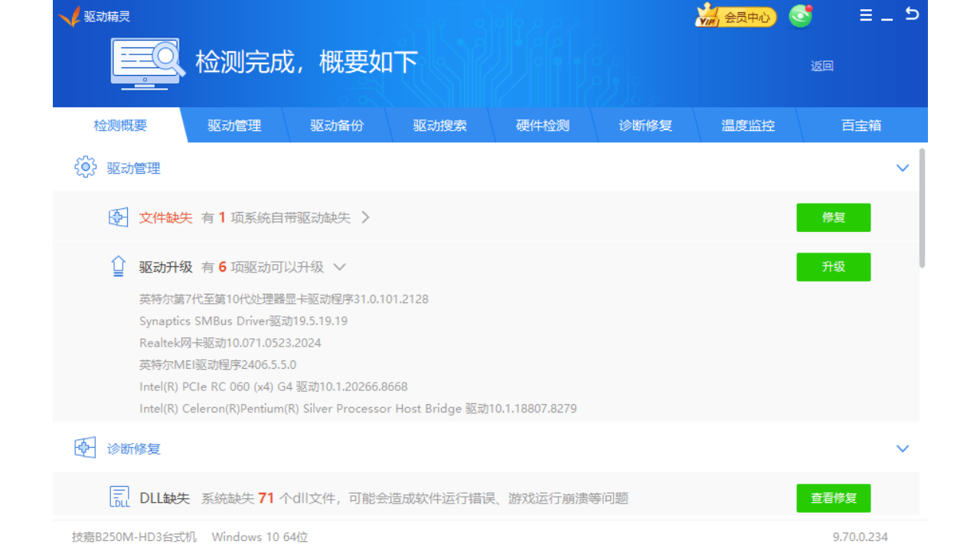Open the 硬件检测 tab
Image resolution: width=980 pixels, height=551 pixels.
[x=542, y=126]
